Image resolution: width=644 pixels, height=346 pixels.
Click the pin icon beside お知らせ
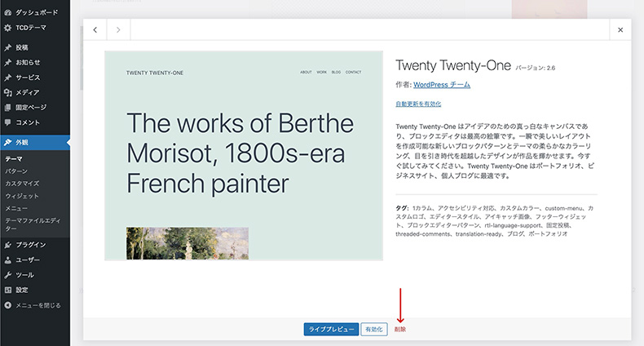pyautogui.click(x=8, y=63)
